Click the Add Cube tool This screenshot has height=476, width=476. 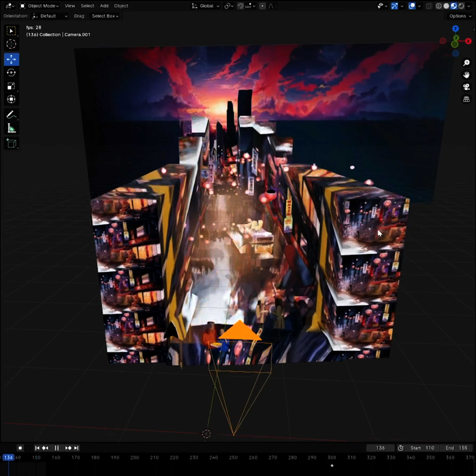click(x=11, y=143)
